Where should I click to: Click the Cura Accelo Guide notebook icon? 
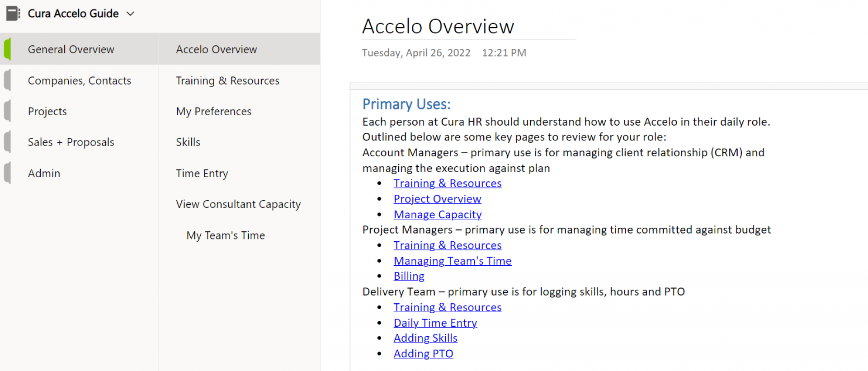[13, 14]
